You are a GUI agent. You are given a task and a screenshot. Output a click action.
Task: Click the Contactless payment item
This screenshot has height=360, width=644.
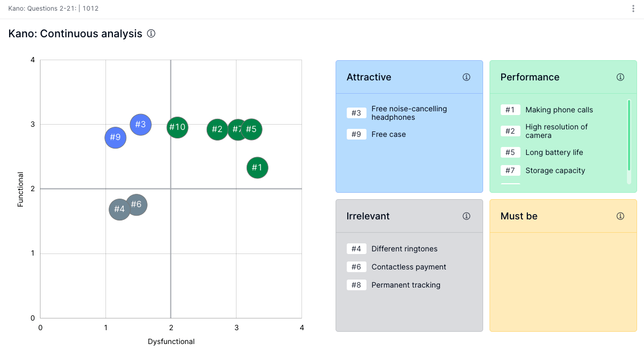(x=409, y=267)
